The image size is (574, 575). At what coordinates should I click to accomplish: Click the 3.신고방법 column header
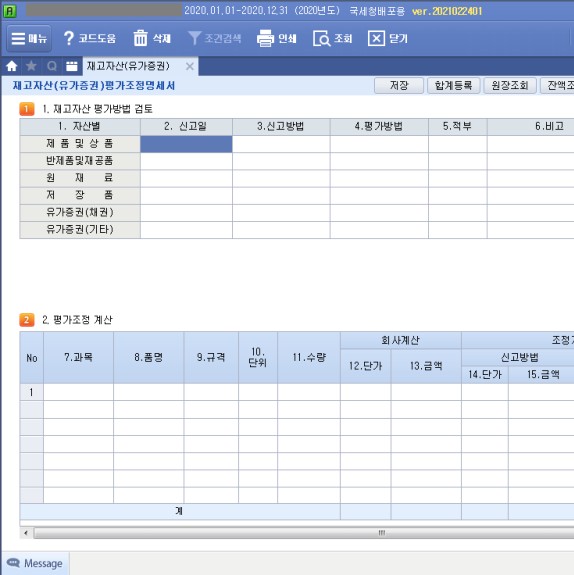click(281, 127)
